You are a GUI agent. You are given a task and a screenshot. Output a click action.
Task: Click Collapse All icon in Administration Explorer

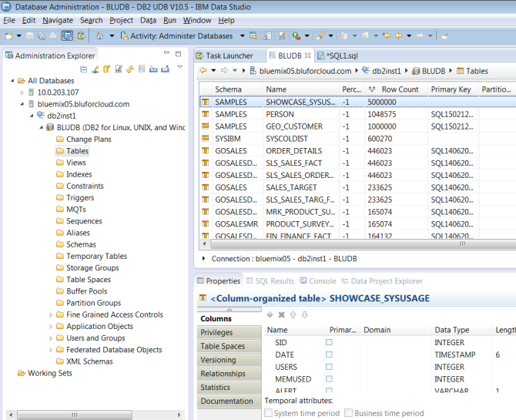point(84,69)
